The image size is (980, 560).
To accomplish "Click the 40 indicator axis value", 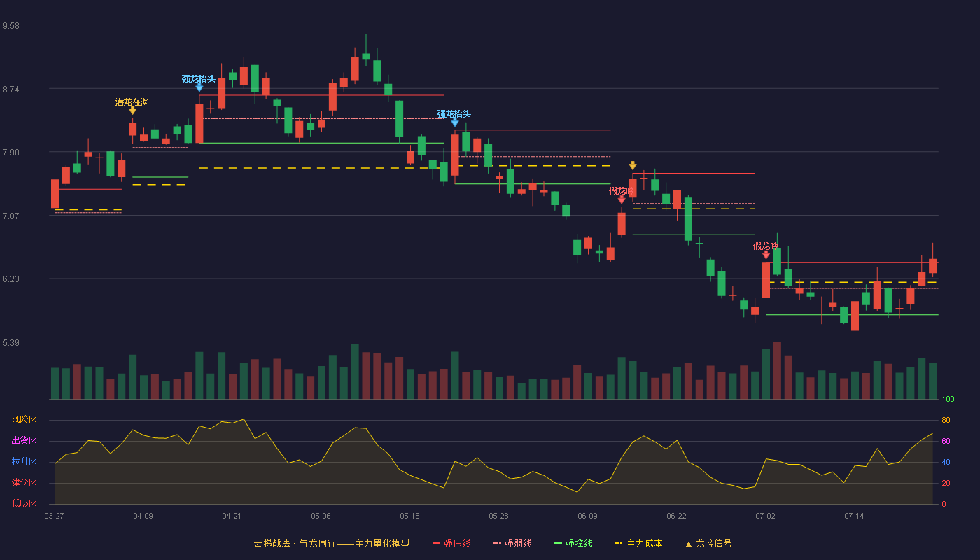I will (946, 463).
